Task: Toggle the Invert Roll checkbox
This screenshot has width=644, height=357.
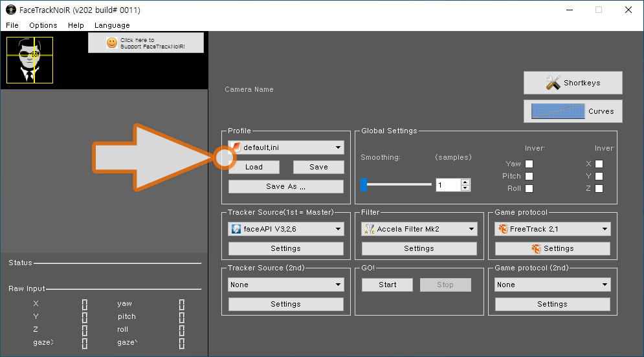Action: [x=529, y=189]
